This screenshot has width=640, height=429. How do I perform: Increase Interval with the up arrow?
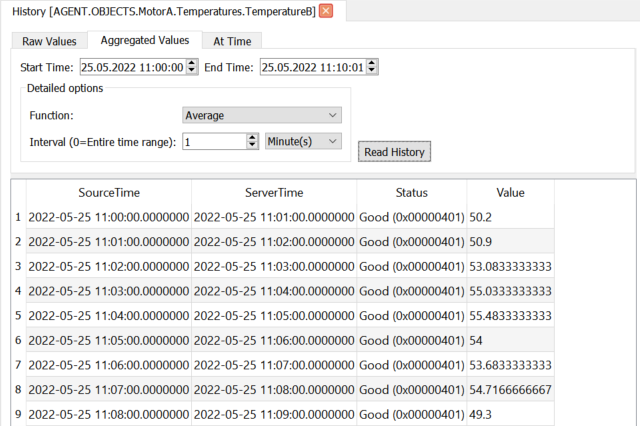click(253, 138)
